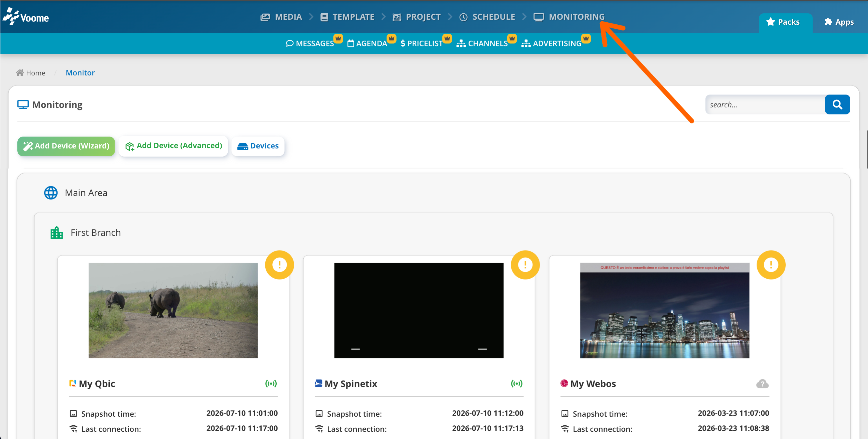
Task: Click the Monitoring screen icon in navbar
Action: pos(539,17)
